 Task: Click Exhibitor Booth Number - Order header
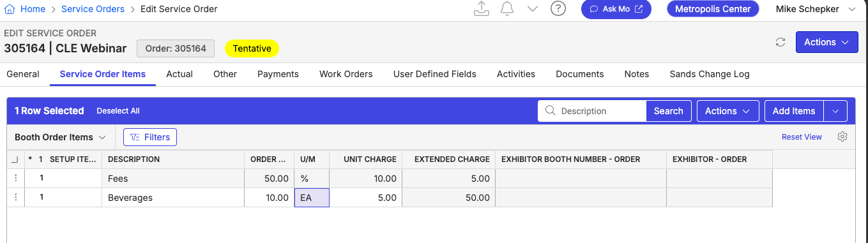(581, 159)
